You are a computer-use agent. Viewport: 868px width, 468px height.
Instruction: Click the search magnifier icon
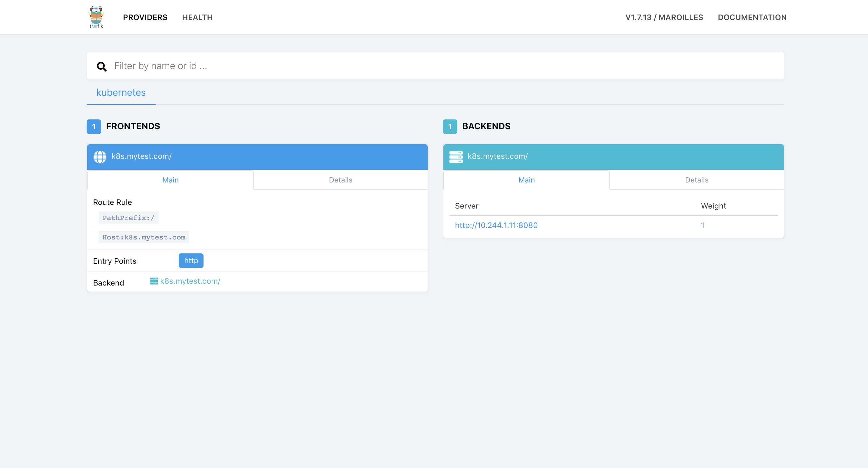tap(101, 66)
